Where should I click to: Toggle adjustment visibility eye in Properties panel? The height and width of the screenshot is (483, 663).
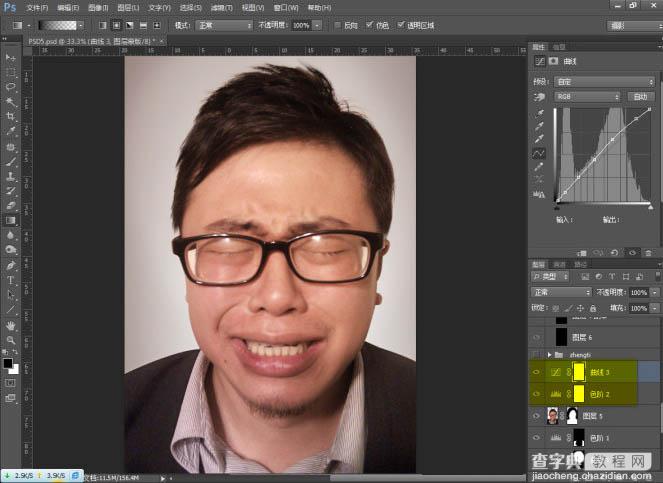632,253
